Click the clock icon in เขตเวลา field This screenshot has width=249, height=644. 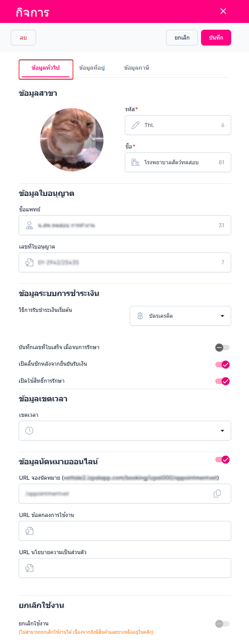(29, 431)
